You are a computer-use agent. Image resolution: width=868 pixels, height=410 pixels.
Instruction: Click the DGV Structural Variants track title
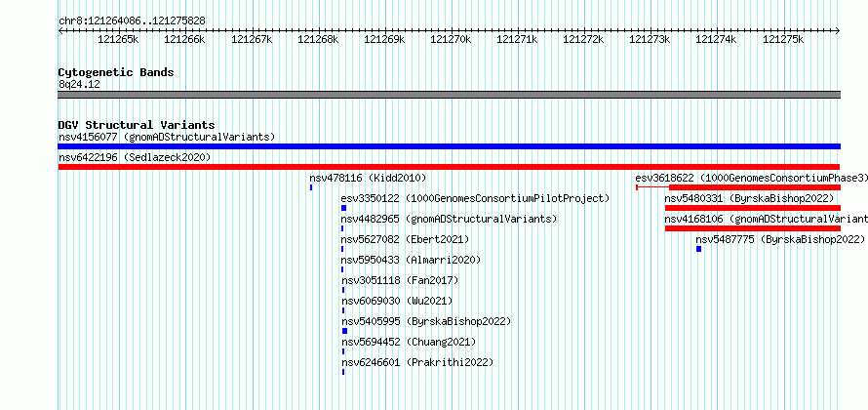[x=137, y=125]
